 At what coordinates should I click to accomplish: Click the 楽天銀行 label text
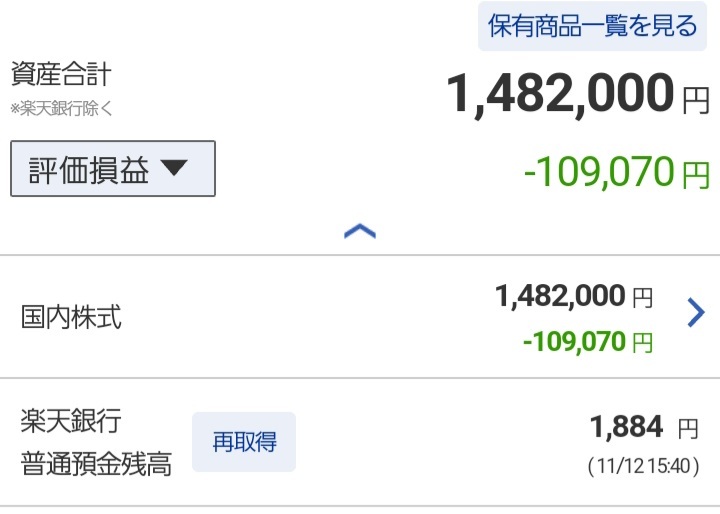click(x=71, y=421)
